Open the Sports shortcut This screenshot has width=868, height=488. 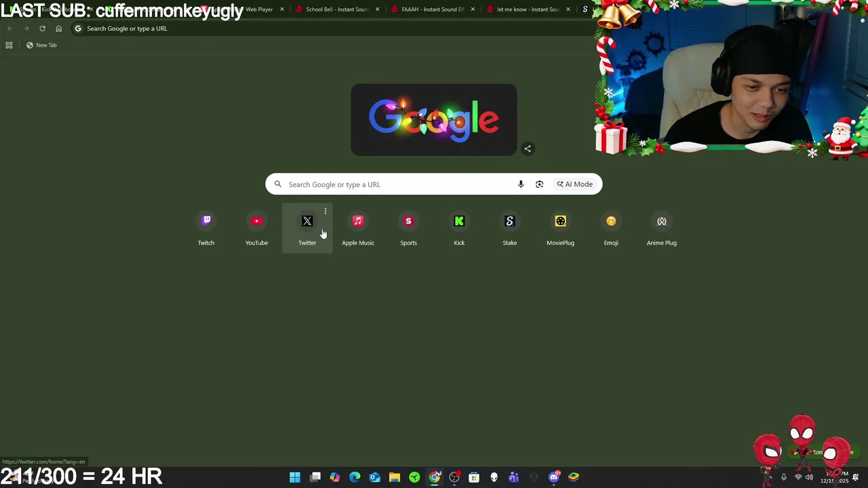[x=408, y=228]
